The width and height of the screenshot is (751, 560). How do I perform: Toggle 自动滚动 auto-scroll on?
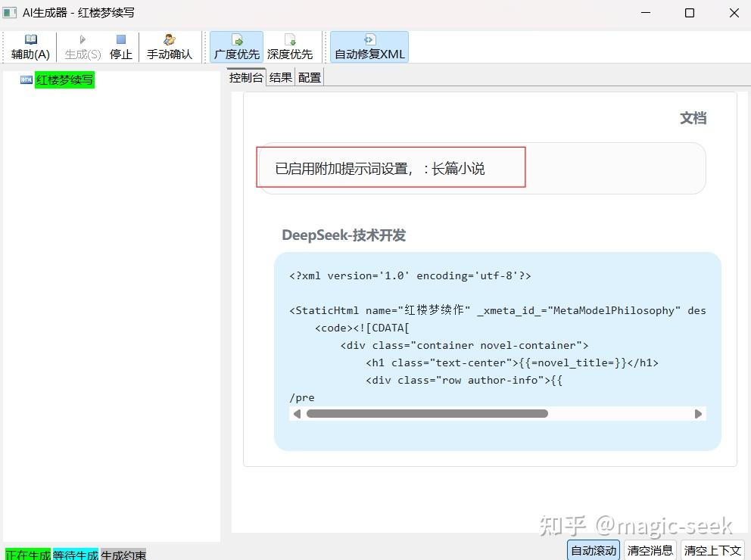tap(593, 550)
